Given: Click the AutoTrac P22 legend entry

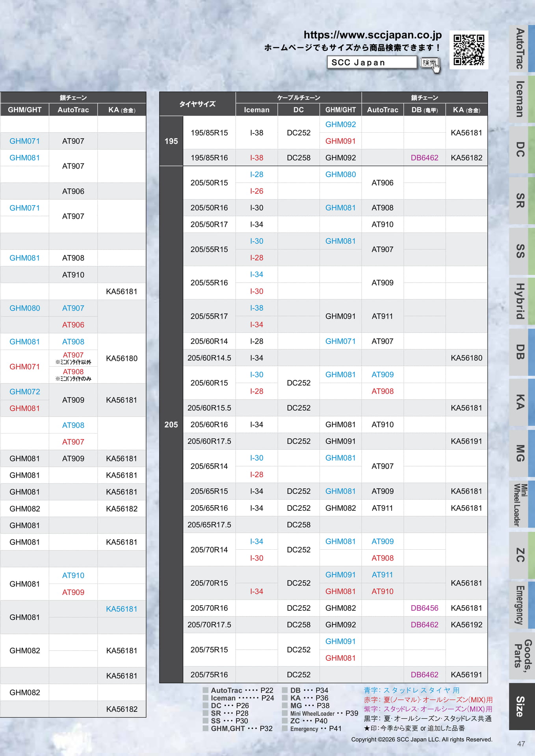Looking at the screenshot, I should (238, 690).
